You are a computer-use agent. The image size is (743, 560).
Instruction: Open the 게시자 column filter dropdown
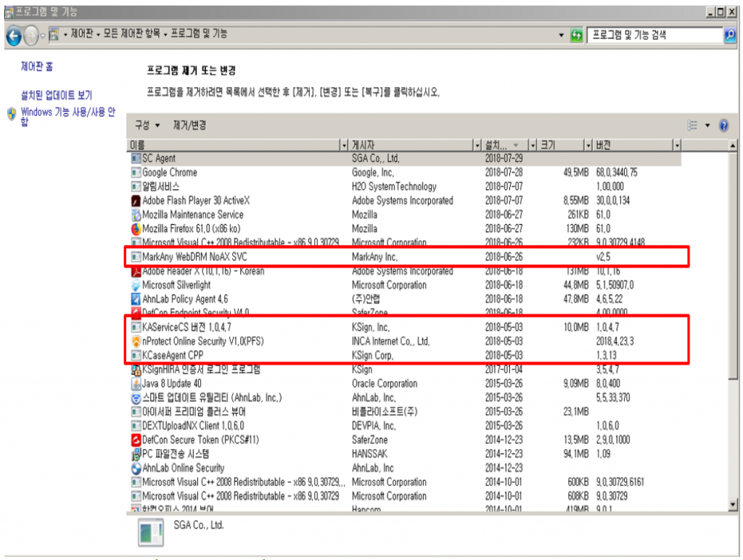click(477, 145)
